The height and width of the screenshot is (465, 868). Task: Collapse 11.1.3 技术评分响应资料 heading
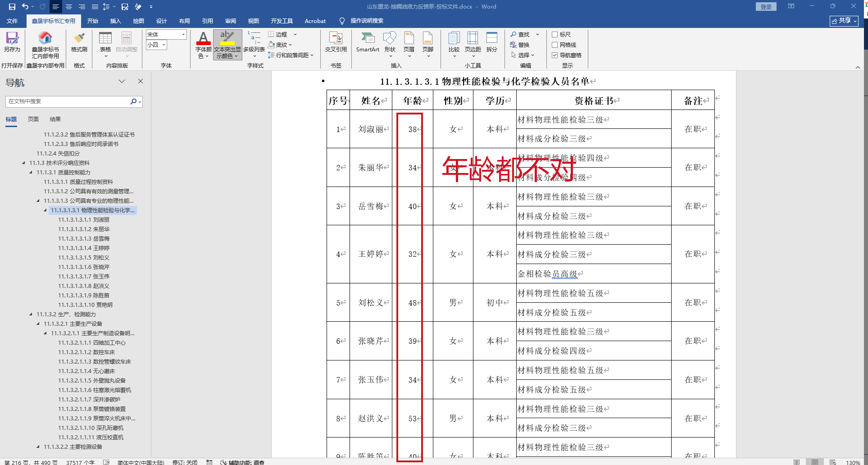(x=23, y=163)
